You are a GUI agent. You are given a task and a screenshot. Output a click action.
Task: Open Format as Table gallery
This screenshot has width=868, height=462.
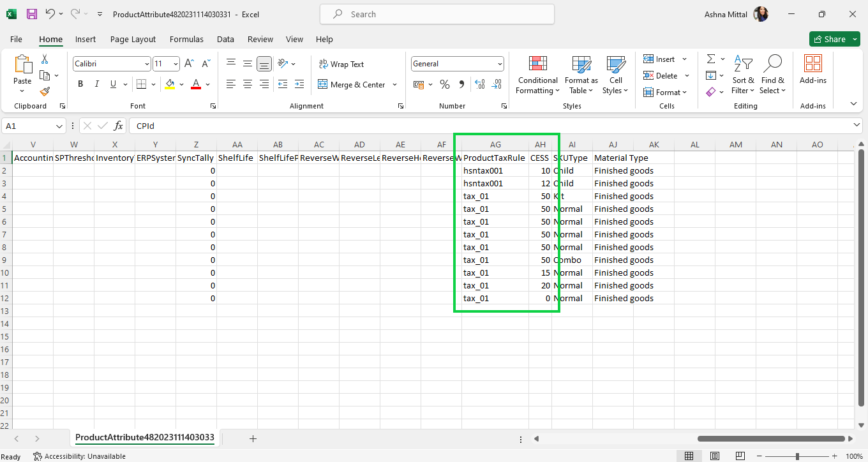point(581,75)
